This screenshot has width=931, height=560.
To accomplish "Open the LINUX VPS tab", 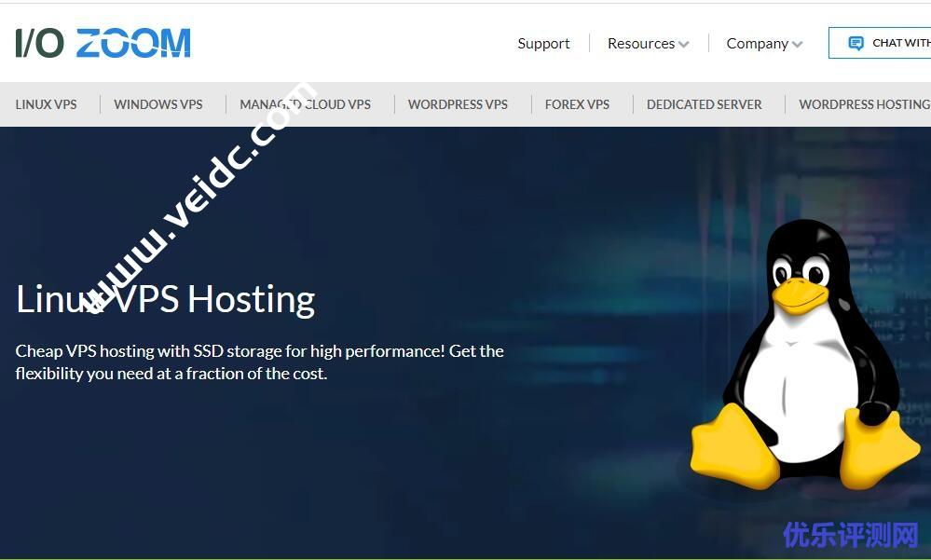I will pos(47,104).
